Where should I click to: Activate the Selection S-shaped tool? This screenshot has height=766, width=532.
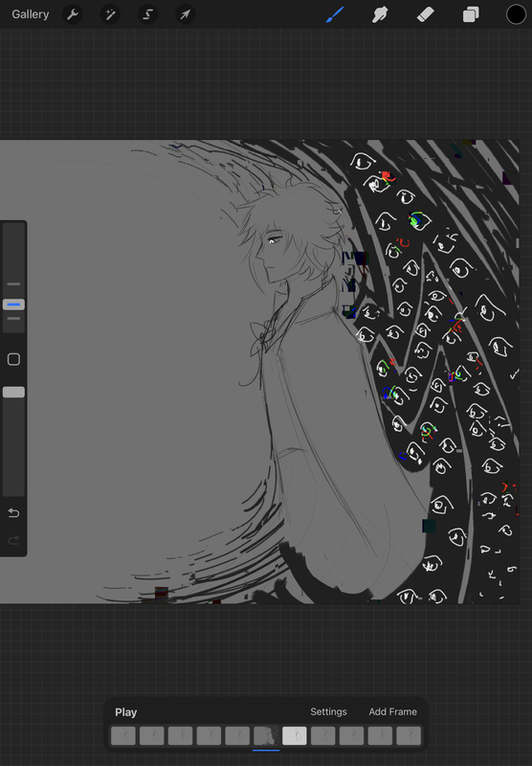coord(148,14)
